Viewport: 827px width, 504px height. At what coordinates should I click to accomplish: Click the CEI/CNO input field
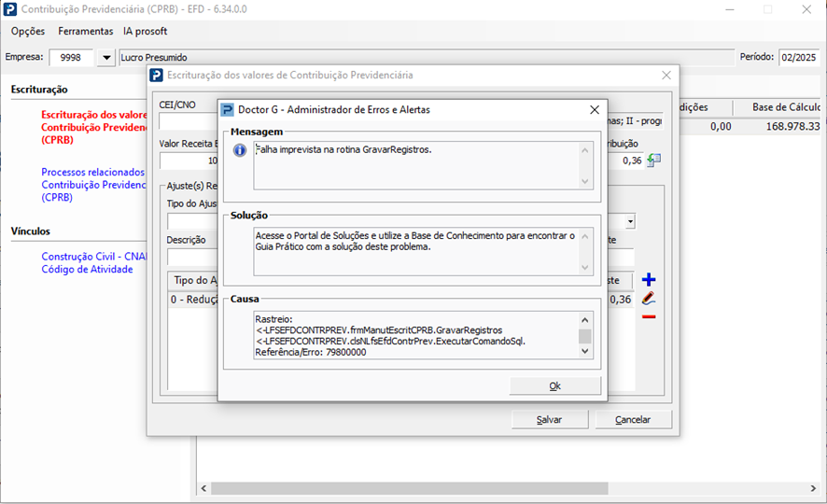[189, 120]
